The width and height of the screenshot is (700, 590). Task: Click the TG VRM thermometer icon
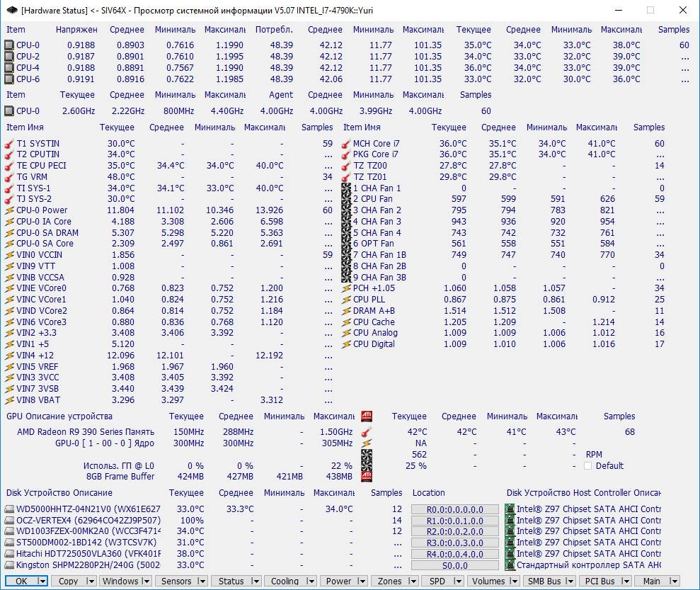tap(9, 177)
